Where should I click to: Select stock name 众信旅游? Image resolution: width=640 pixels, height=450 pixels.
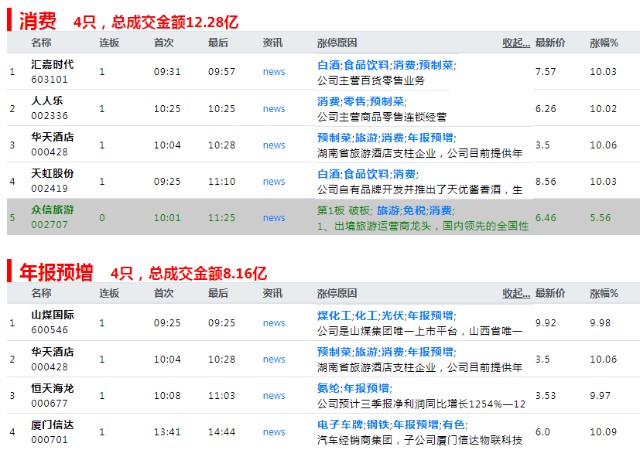pyautogui.click(x=53, y=210)
